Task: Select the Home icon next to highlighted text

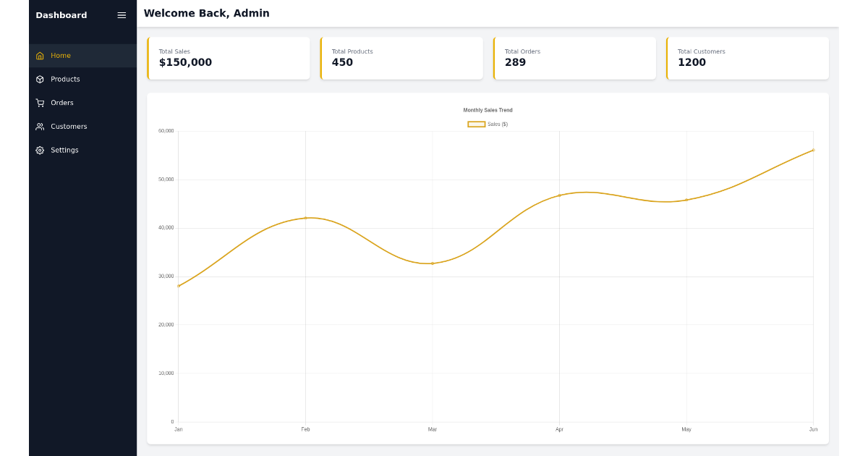Action: (40, 55)
